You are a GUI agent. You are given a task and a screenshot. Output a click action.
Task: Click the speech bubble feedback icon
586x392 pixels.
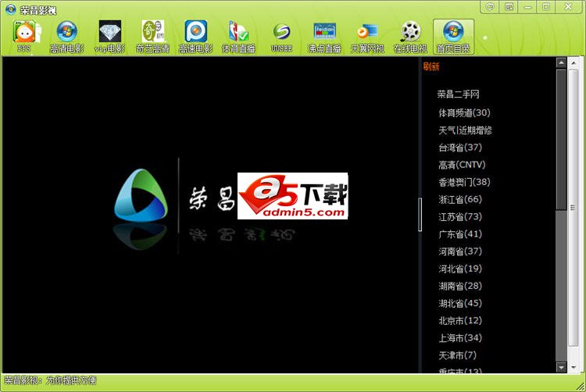491,7
